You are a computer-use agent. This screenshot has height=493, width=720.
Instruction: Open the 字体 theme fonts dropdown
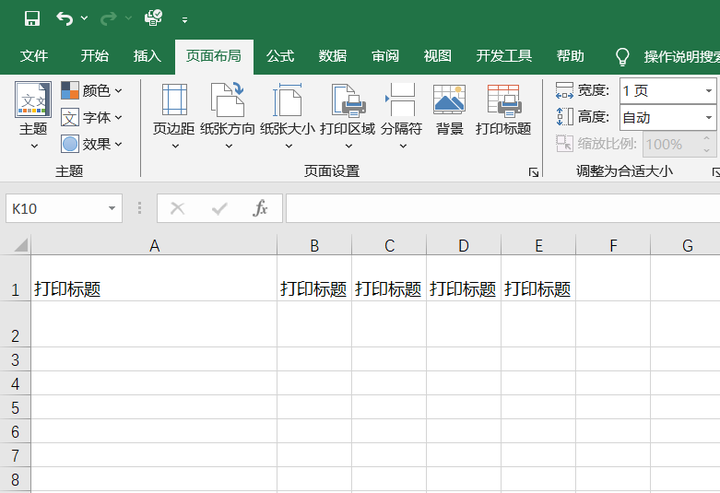pyautogui.click(x=92, y=118)
